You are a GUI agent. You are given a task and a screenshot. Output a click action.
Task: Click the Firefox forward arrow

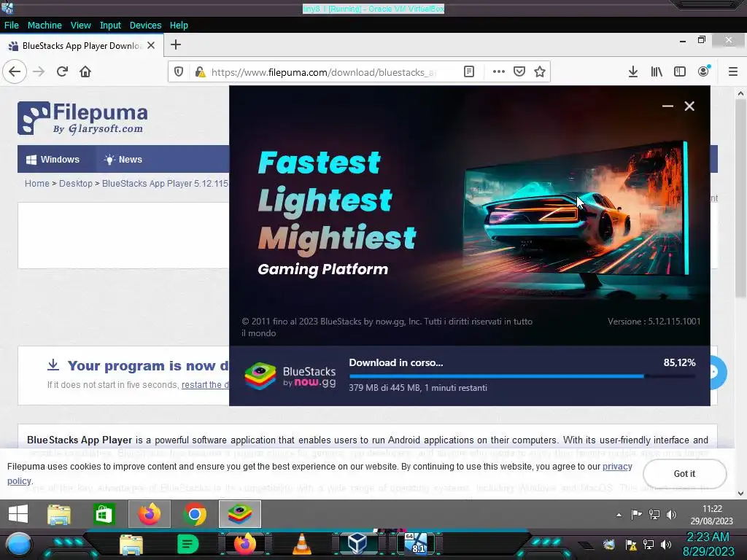click(x=39, y=72)
